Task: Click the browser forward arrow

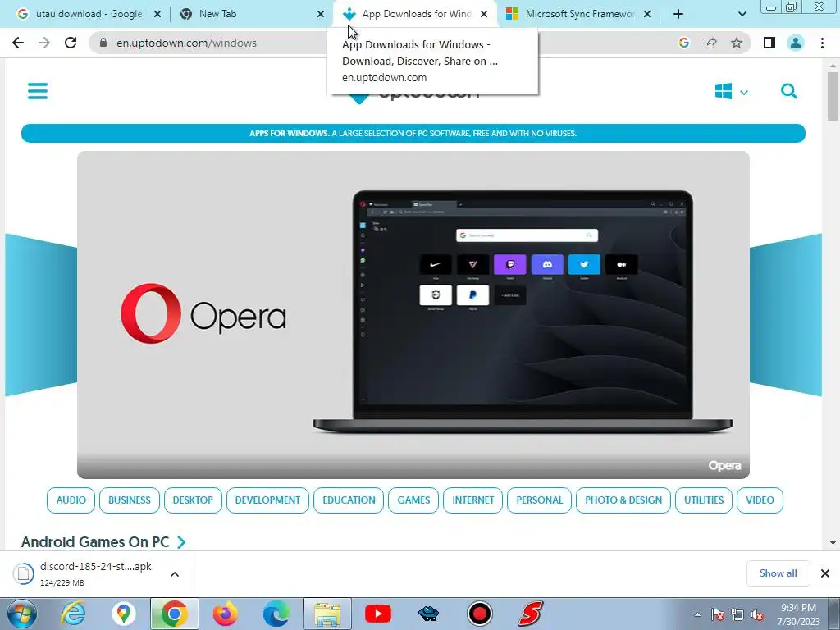Action: click(44, 43)
